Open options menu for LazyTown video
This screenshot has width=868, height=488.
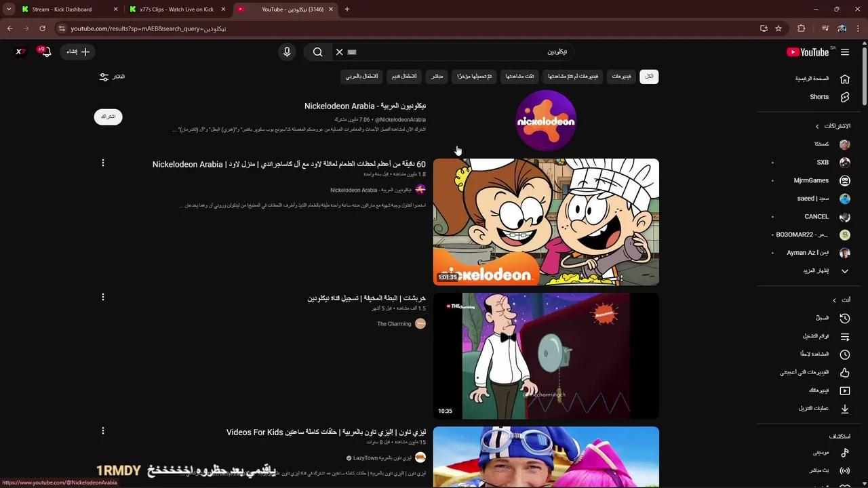click(x=103, y=430)
